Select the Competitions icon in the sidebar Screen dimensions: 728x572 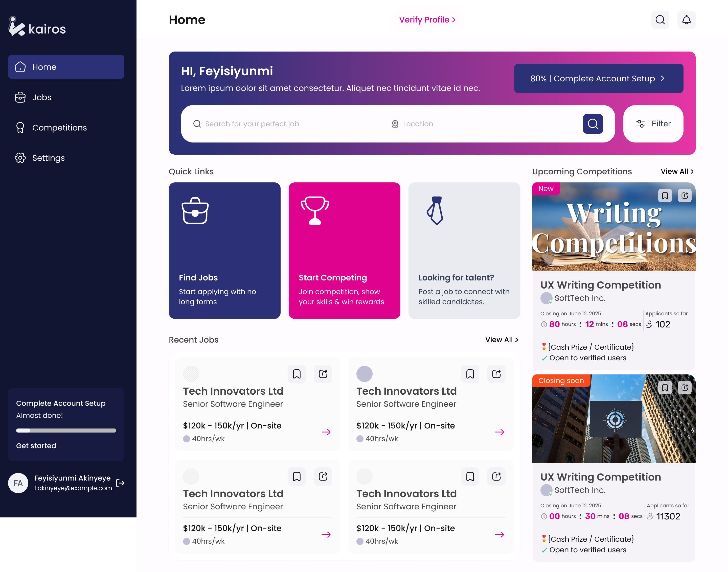point(20,128)
